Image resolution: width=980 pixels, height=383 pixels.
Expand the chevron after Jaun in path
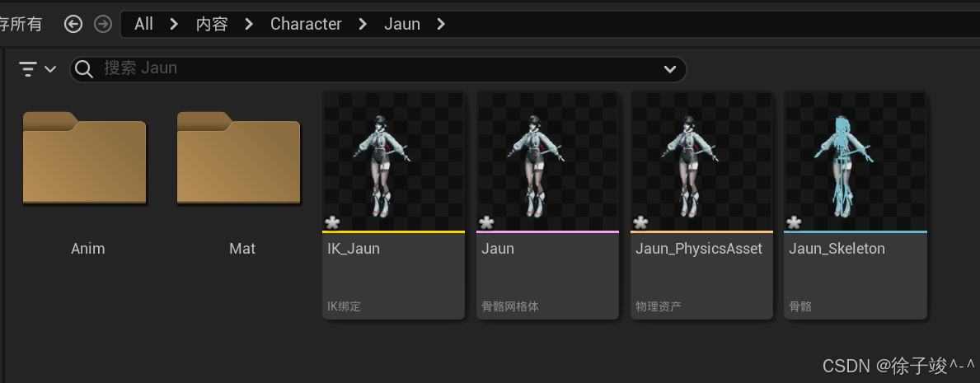tap(441, 25)
